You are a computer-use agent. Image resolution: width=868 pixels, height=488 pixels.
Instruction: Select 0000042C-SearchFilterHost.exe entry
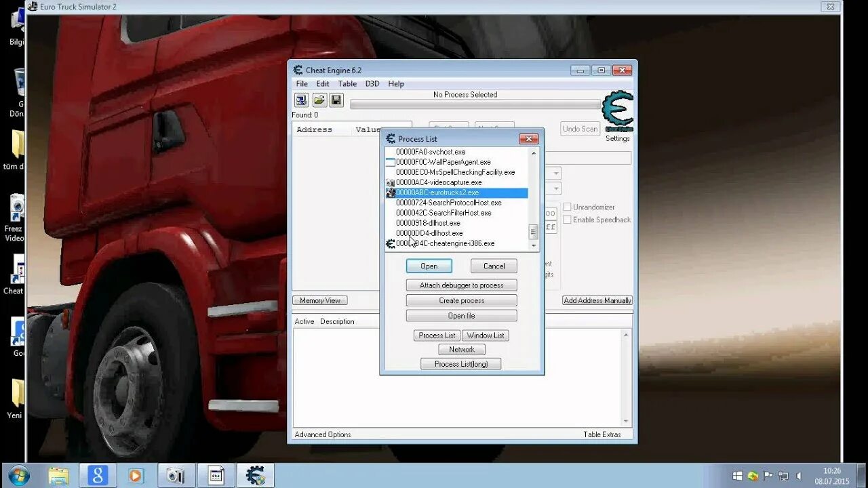pos(443,213)
